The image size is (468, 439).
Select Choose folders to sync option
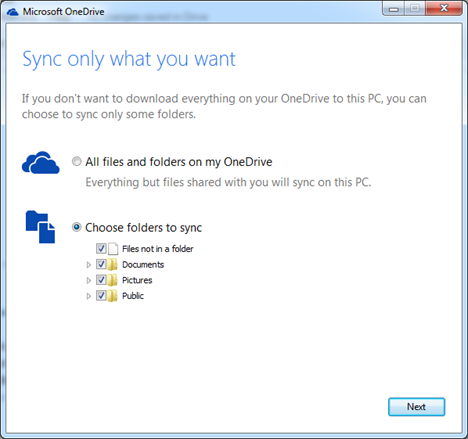click(x=77, y=227)
